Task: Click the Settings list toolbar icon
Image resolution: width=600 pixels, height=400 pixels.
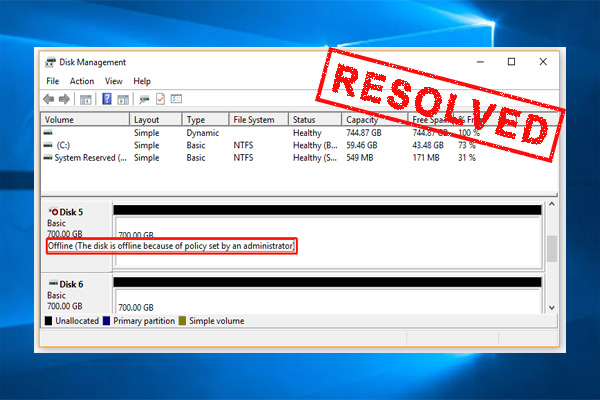Action: pyautogui.click(x=176, y=99)
